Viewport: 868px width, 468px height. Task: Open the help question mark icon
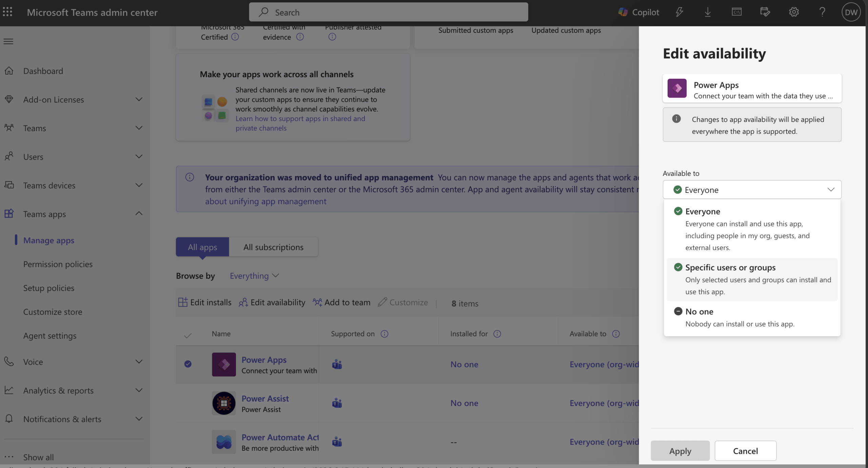tap(822, 12)
